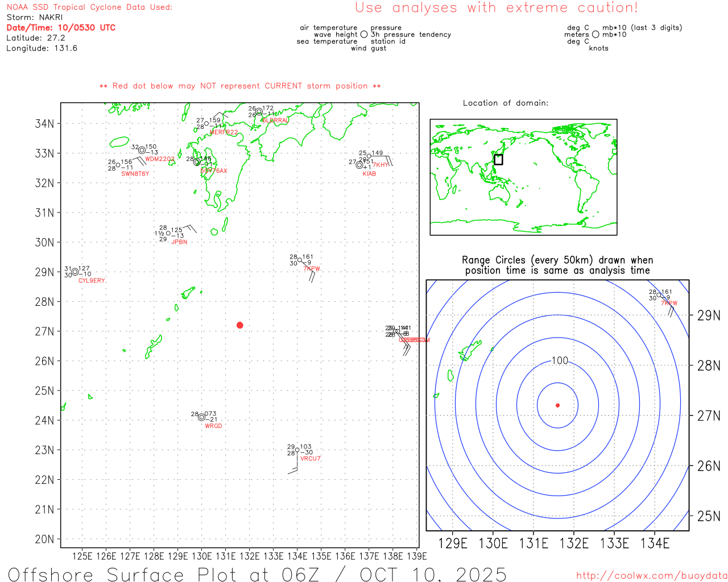Click the world domain locator map thumbnail
Viewport: 728px width, 582px height.
click(x=523, y=177)
